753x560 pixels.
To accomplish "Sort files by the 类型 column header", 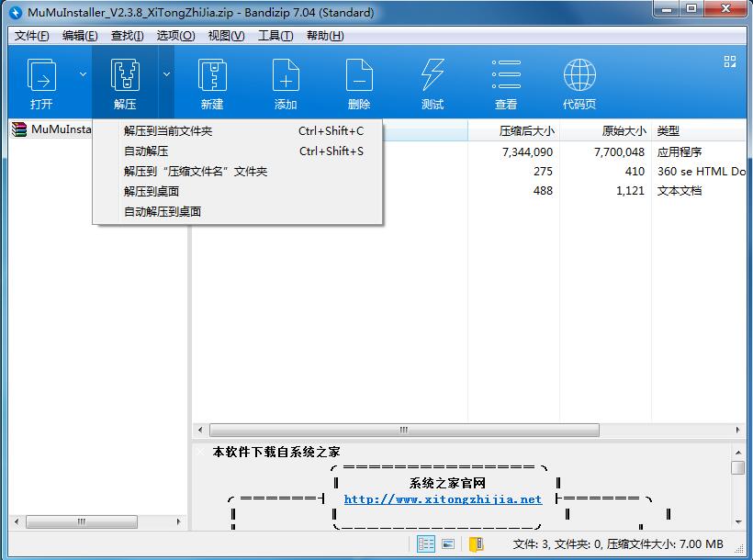I will tap(668, 130).
